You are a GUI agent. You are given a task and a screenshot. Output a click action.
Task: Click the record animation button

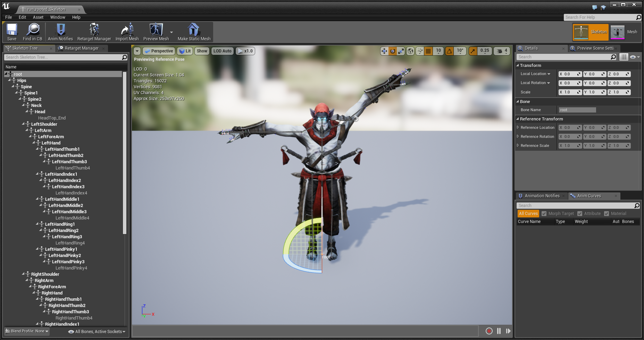[x=489, y=331]
